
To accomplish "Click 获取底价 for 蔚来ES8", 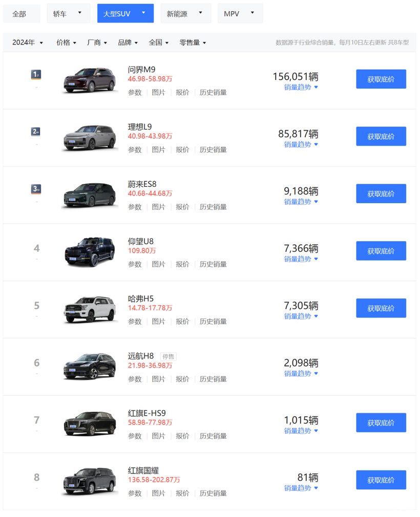I will pyautogui.click(x=381, y=193).
